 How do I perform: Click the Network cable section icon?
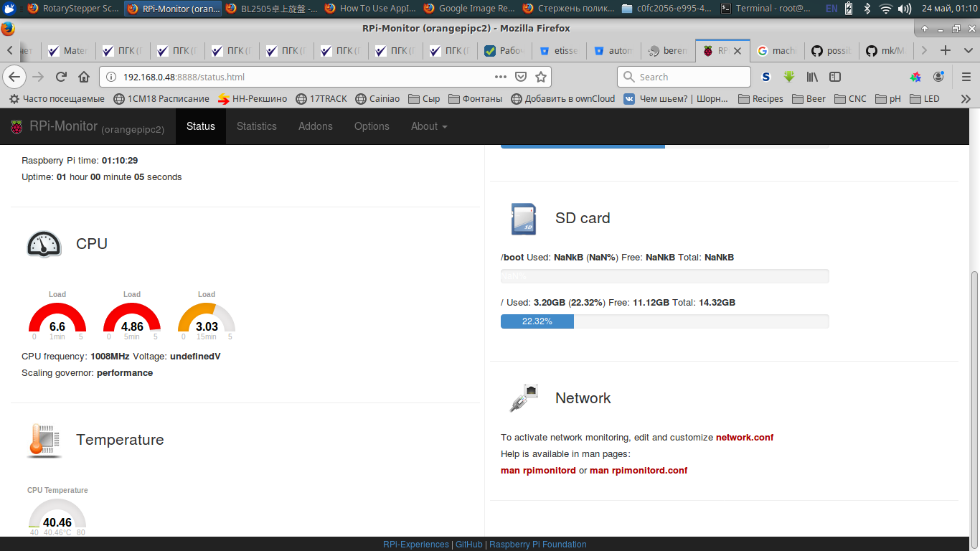(524, 398)
